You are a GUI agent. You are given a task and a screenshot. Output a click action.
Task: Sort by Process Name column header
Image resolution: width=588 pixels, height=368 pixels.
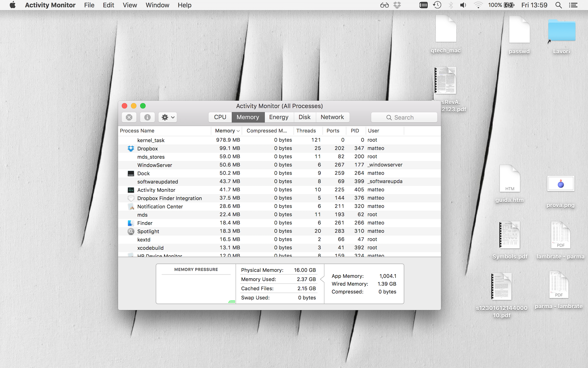[137, 131]
